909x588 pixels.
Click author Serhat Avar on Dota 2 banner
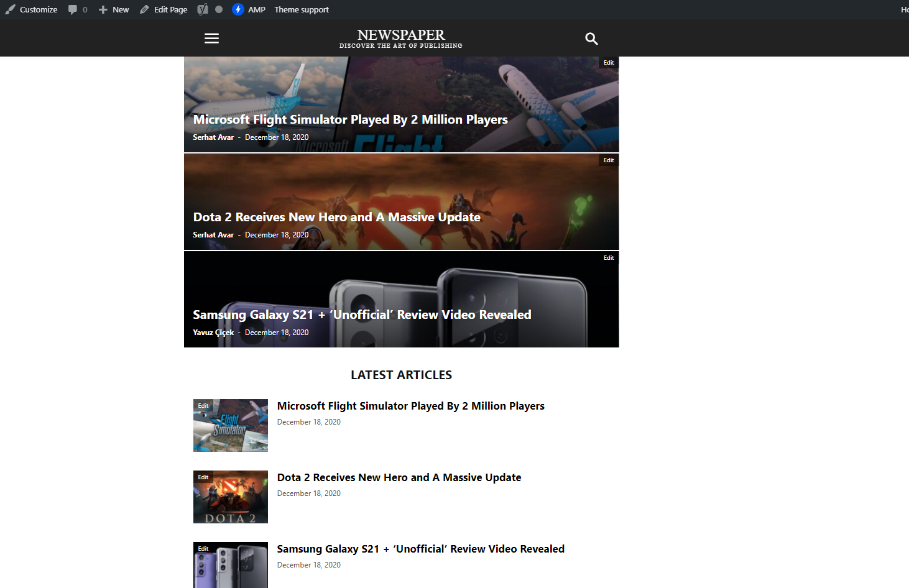(x=213, y=235)
